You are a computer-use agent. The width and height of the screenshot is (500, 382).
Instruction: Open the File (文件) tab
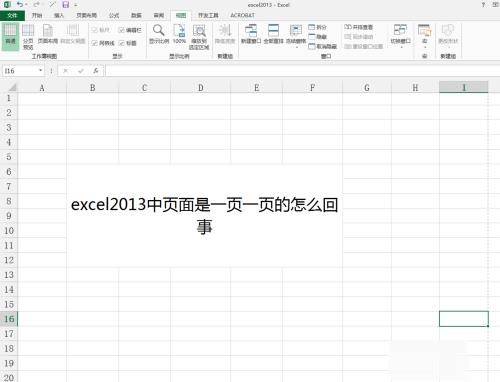click(x=12, y=15)
